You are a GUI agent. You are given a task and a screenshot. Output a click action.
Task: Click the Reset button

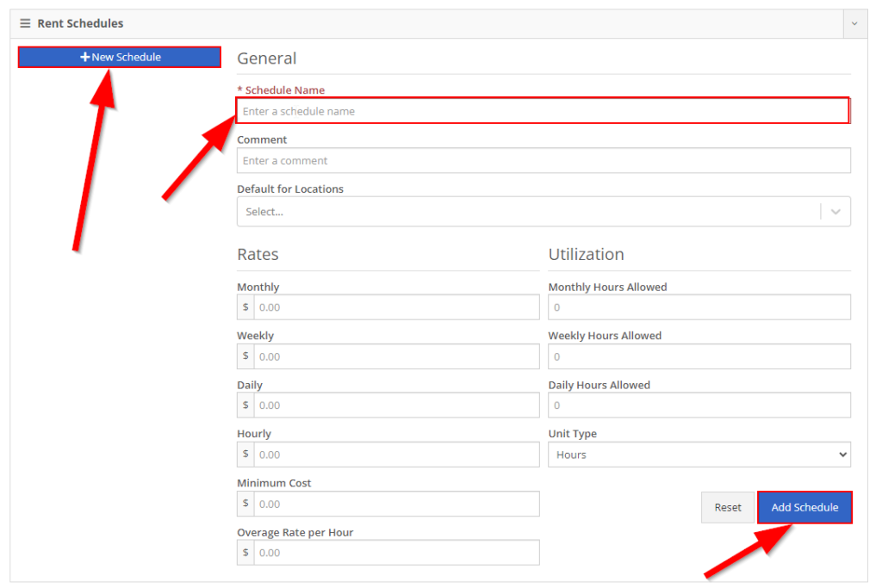tap(727, 507)
